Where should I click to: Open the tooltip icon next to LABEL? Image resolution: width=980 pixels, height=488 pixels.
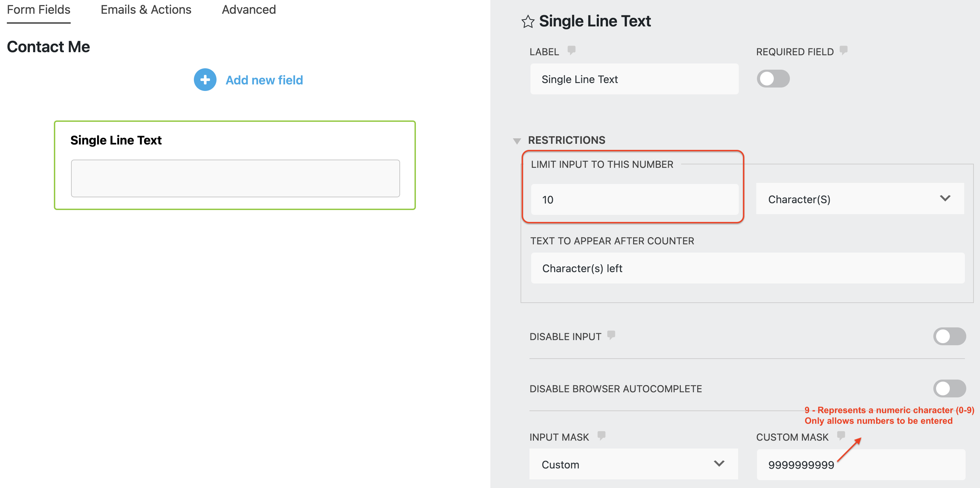pos(572,50)
